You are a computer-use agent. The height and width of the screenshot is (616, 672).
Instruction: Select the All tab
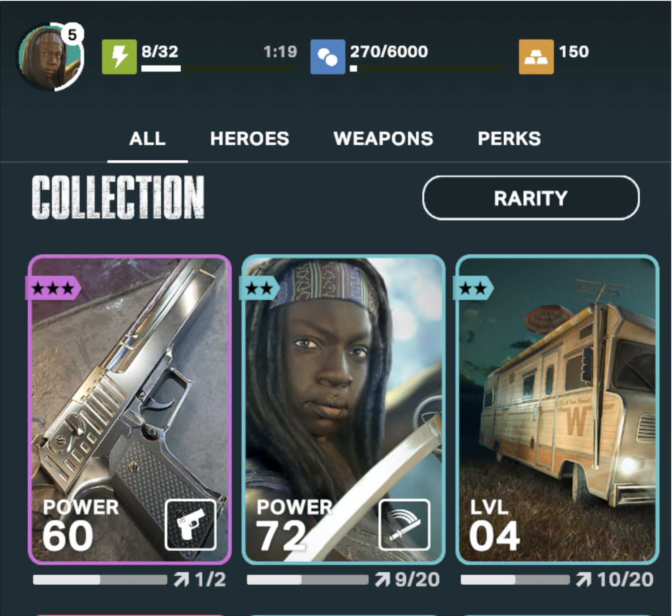click(147, 138)
